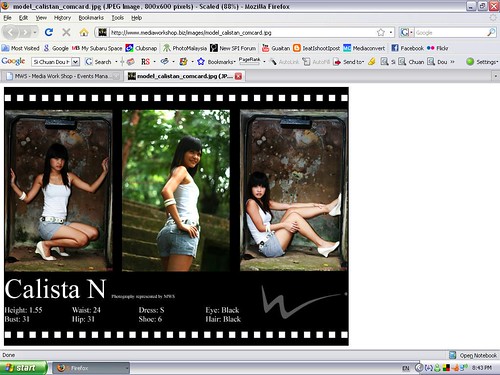The image size is (500, 375).
Task: Expand the URL bar history dropdown arrow
Action: [x=391, y=32]
